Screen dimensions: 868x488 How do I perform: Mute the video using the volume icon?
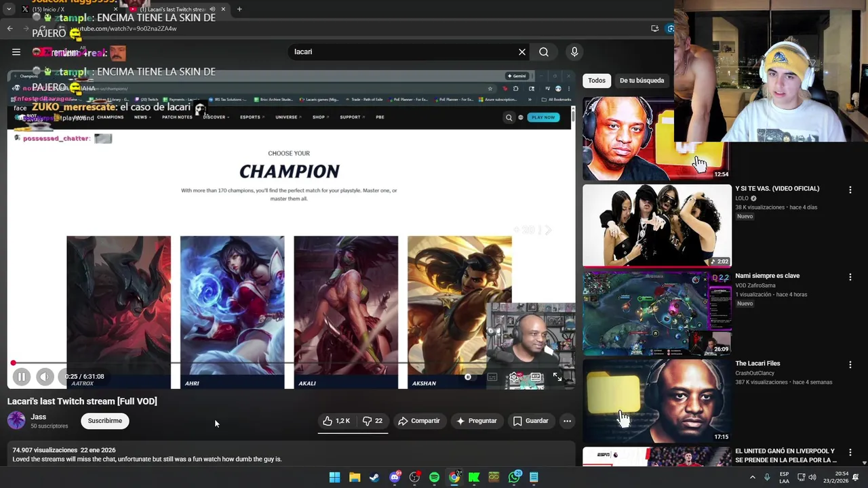click(x=45, y=377)
